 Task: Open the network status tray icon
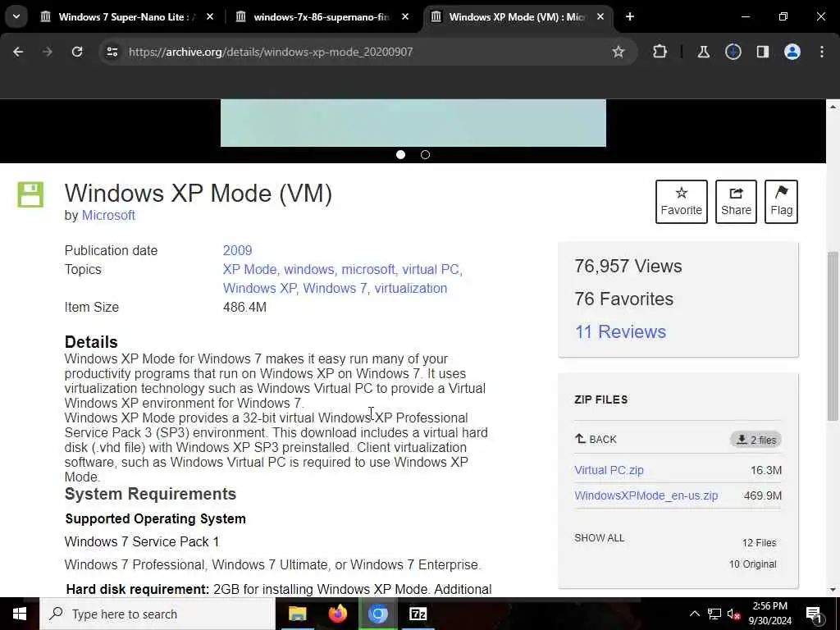click(x=714, y=614)
